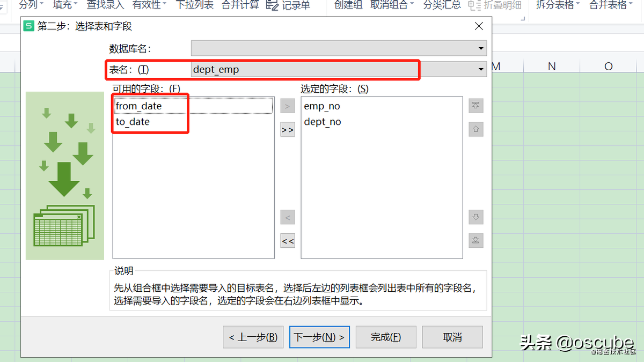The height and width of the screenshot is (362, 644).
Task: Move selected field to bottom
Action: pos(475,240)
